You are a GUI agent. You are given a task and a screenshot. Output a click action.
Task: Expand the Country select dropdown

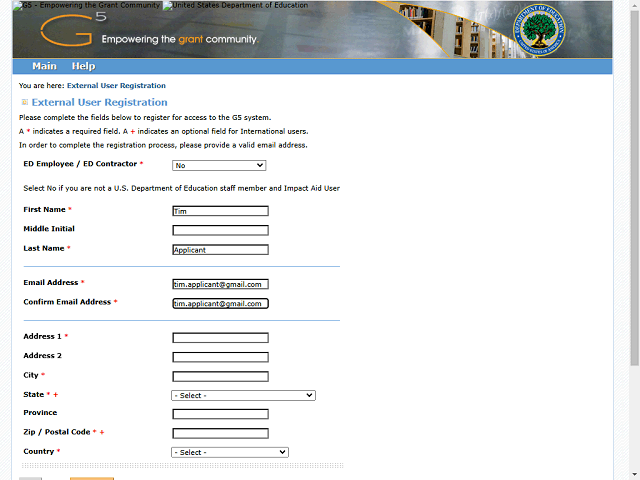[230, 452]
